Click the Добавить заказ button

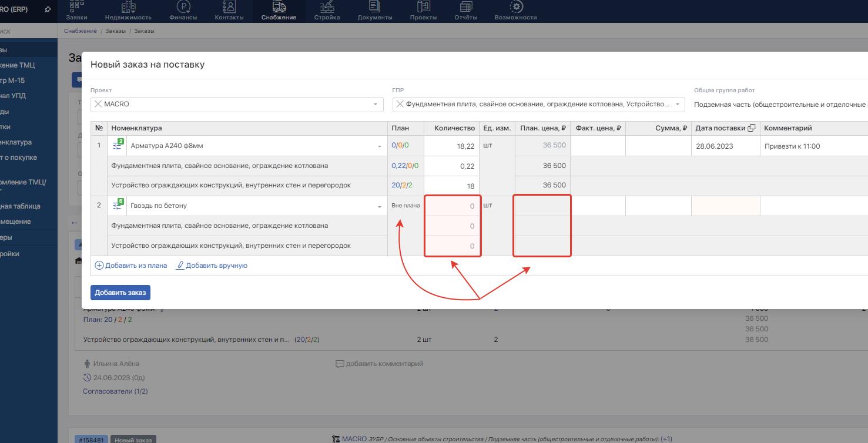tap(120, 293)
